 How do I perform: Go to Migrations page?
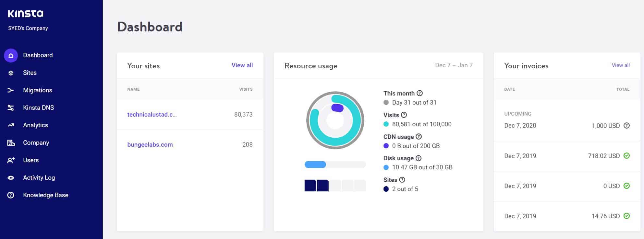(37, 90)
